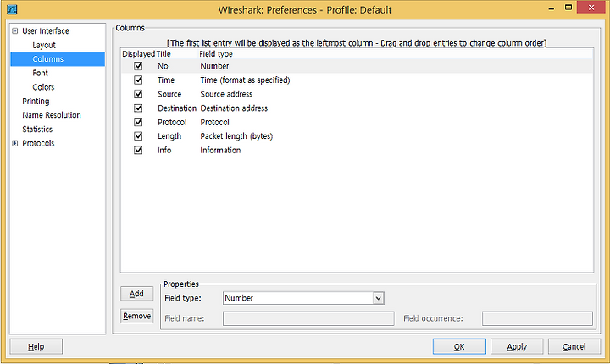Image resolution: width=610 pixels, height=364 pixels.
Task: Uncheck the No. column displayed checkbox
Action: click(138, 66)
